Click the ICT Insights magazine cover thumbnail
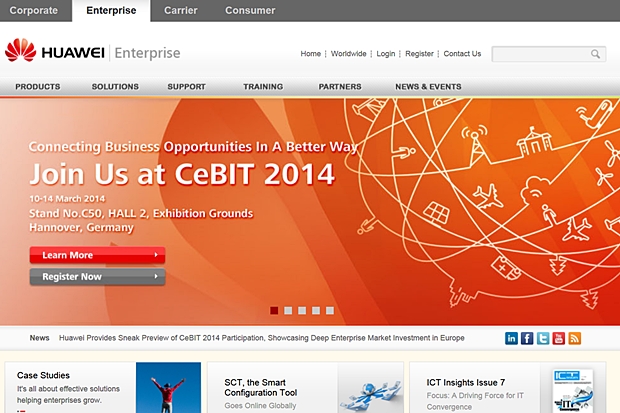 click(x=573, y=391)
